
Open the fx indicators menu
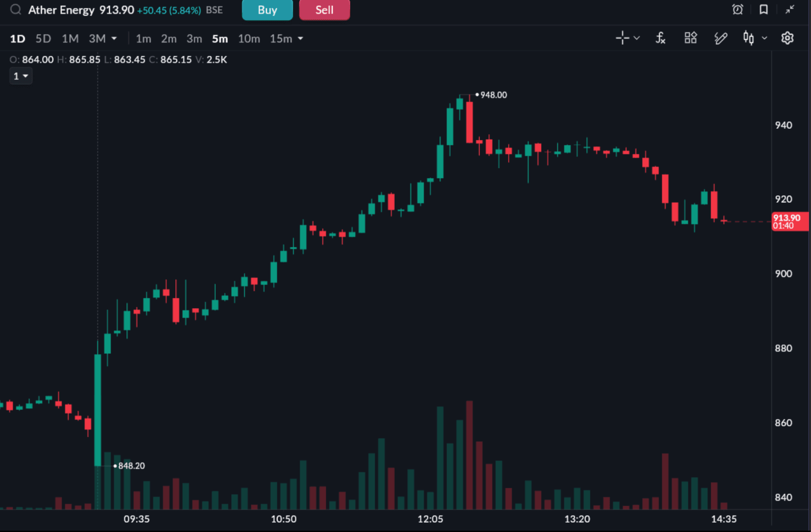point(661,38)
